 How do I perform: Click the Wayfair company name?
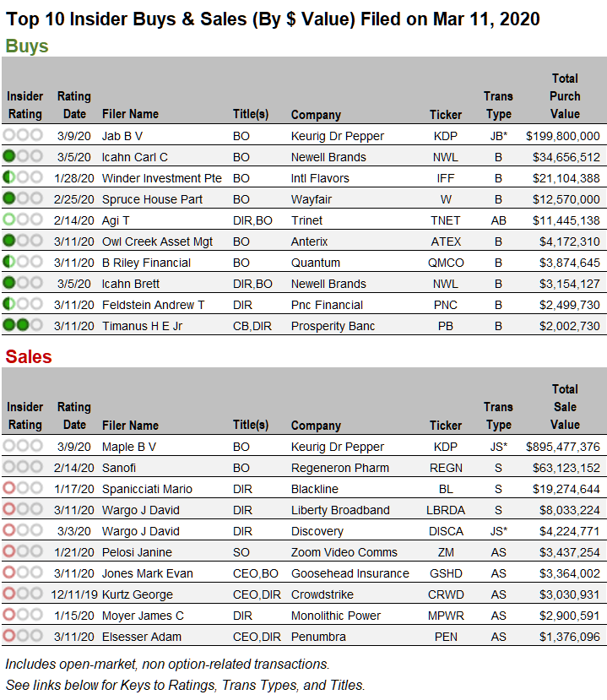311,199
